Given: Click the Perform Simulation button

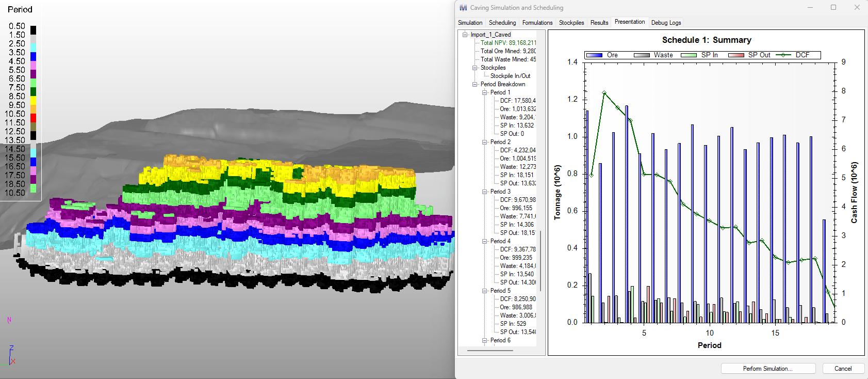Looking at the screenshot, I should pyautogui.click(x=767, y=369).
